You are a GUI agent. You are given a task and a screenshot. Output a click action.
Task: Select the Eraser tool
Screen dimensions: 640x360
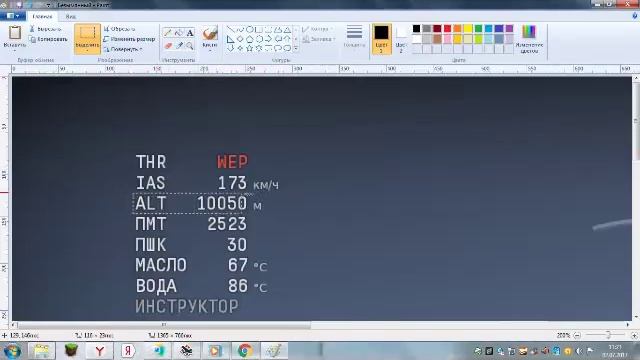(x=168, y=46)
